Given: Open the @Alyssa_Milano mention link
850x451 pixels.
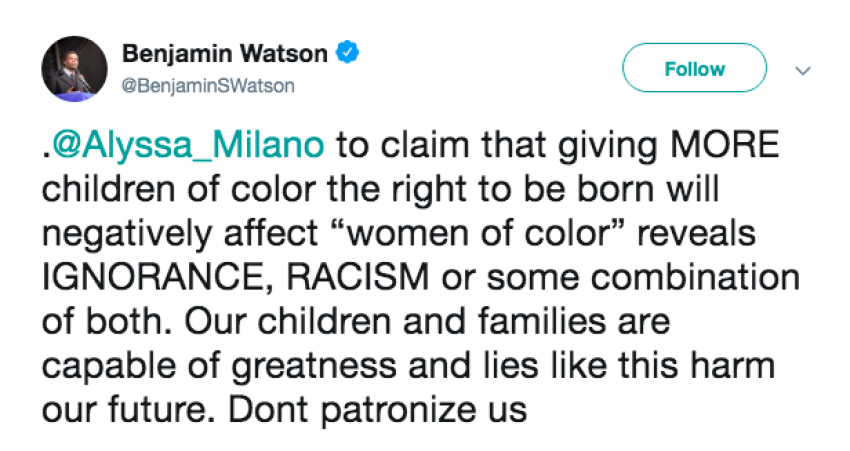Looking at the screenshot, I should [x=188, y=146].
